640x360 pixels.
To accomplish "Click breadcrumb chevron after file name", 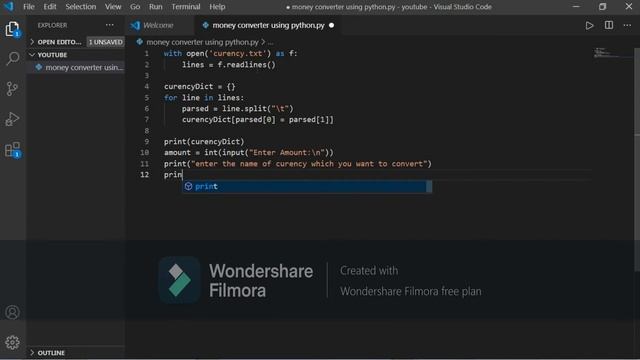I will click(x=263, y=42).
